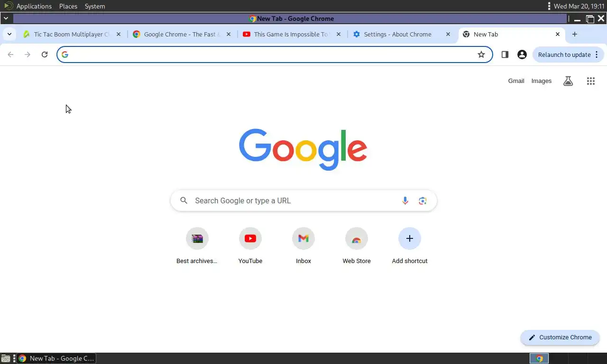Switch to Google Chrome - The Fast tab
The image size is (607, 364).
click(182, 34)
